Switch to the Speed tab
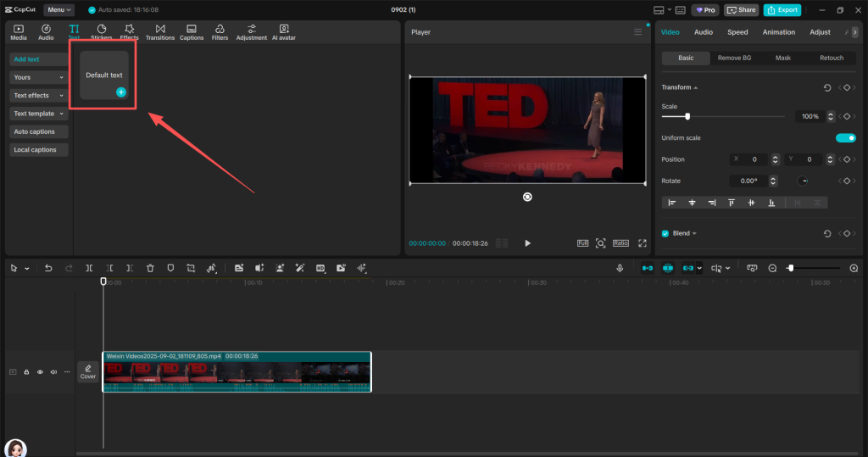This screenshot has width=868, height=457. click(737, 32)
